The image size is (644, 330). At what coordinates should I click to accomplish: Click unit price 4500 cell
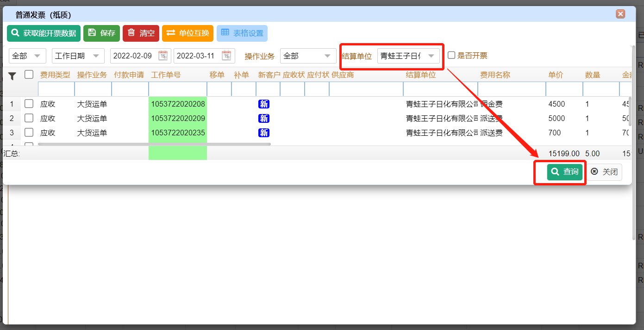556,104
